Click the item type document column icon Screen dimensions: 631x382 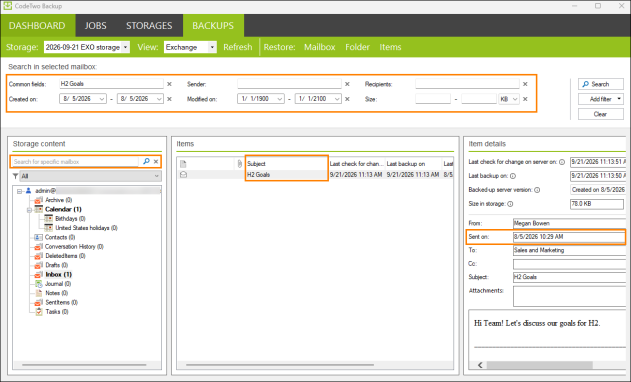pyautogui.click(x=183, y=164)
